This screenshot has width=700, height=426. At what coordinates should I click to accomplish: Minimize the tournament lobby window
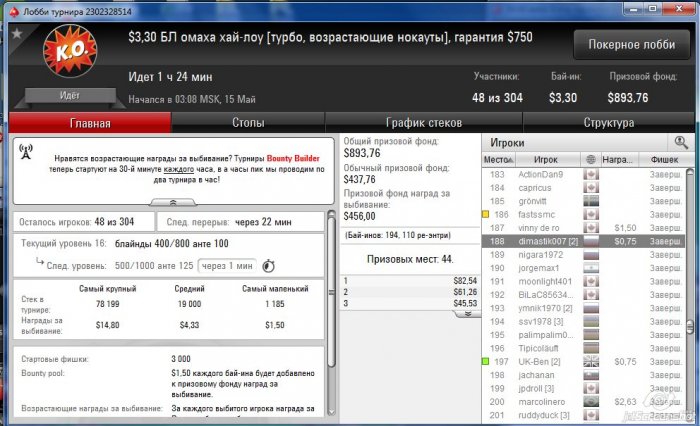pyautogui.click(x=635, y=9)
